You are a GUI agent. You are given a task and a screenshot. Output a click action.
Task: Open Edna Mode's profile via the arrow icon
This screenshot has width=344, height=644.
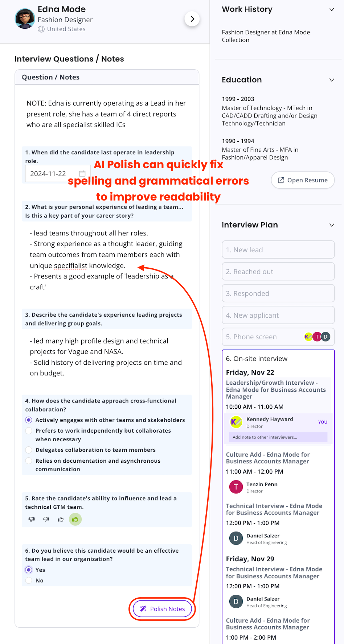point(192,19)
